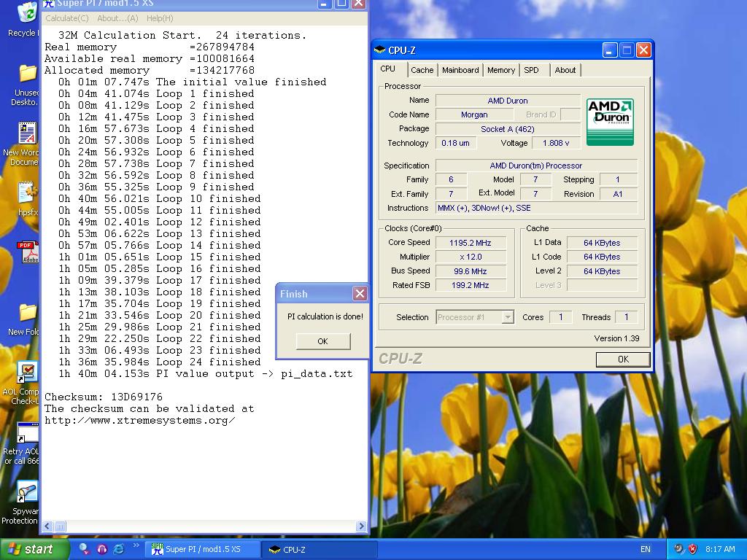
Task: Open the Recycle Bin desktop icon
Action: (x=27, y=12)
